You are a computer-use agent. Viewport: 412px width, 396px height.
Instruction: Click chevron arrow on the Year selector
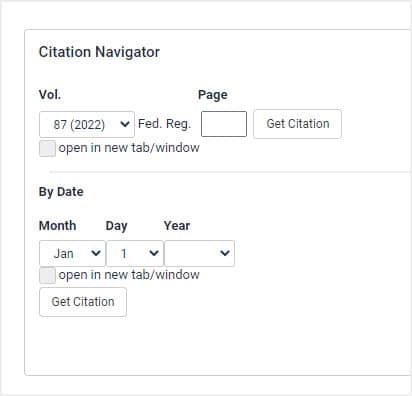225,253
